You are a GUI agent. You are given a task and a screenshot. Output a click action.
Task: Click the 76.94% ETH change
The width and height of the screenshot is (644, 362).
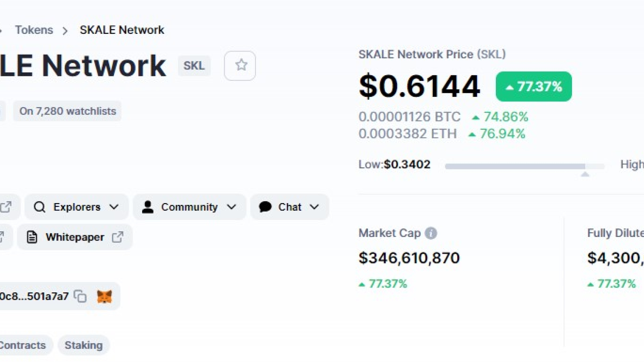pyautogui.click(x=497, y=134)
